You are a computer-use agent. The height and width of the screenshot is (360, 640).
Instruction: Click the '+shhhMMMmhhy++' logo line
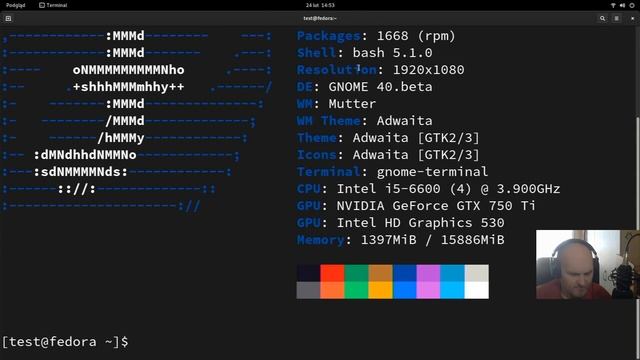click(129, 87)
